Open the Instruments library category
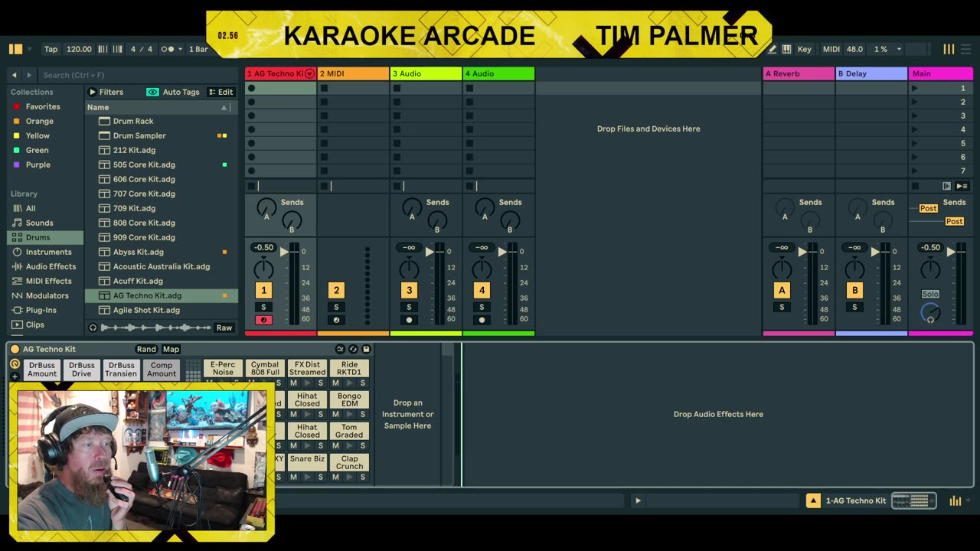The height and width of the screenshot is (551, 980). point(48,252)
